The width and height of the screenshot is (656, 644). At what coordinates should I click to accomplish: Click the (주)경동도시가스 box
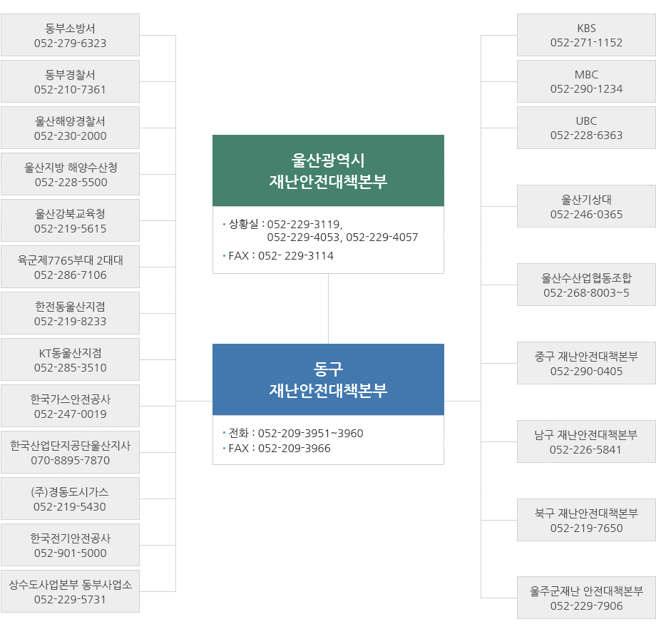(x=71, y=499)
